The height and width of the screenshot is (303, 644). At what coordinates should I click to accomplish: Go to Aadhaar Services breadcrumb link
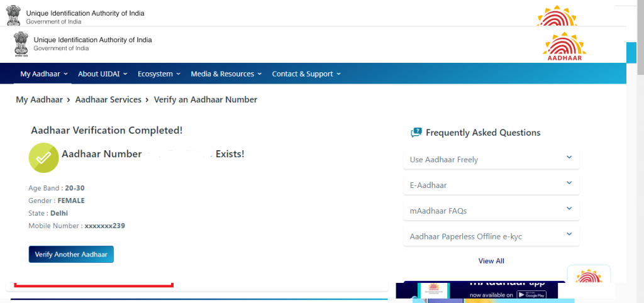108,100
